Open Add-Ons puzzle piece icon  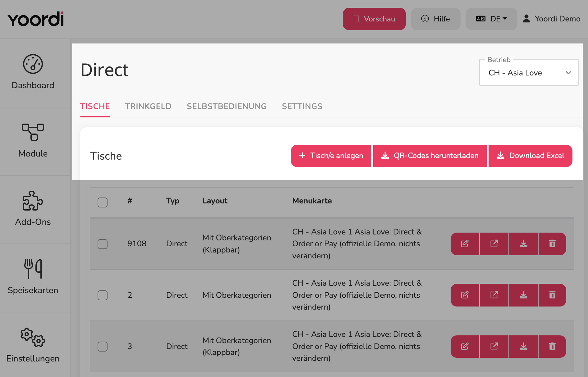tap(33, 201)
